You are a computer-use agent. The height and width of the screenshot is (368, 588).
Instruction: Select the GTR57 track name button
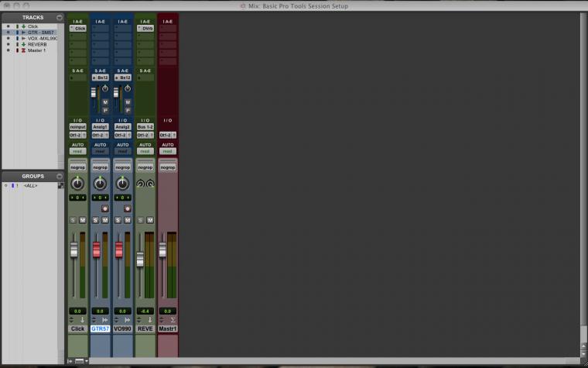click(100, 328)
